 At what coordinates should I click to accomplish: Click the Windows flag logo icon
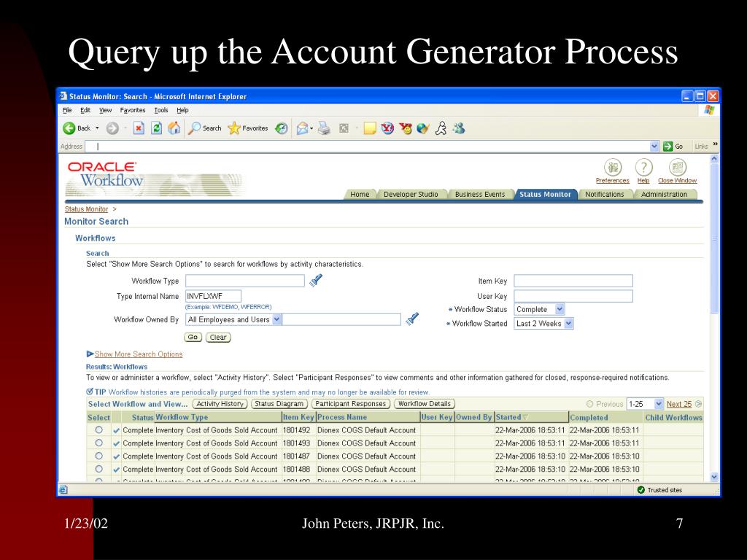(709, 110)
